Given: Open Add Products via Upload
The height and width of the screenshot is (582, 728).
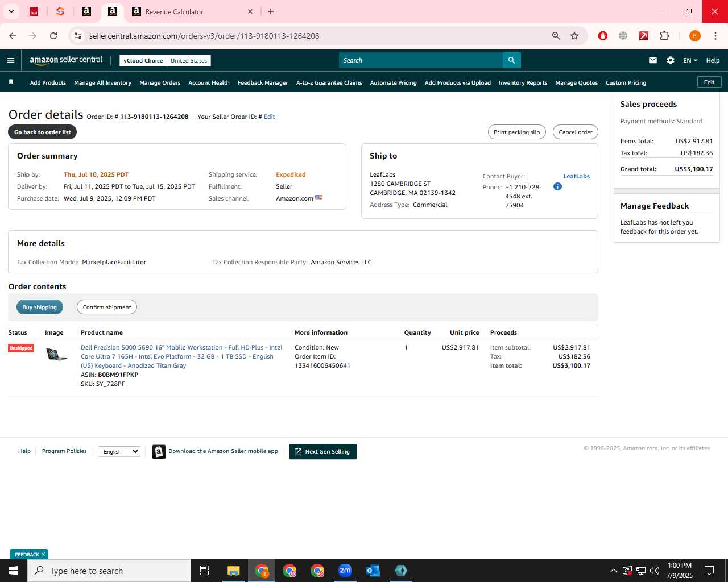Looking at the screenshot, I should point(457,82).
